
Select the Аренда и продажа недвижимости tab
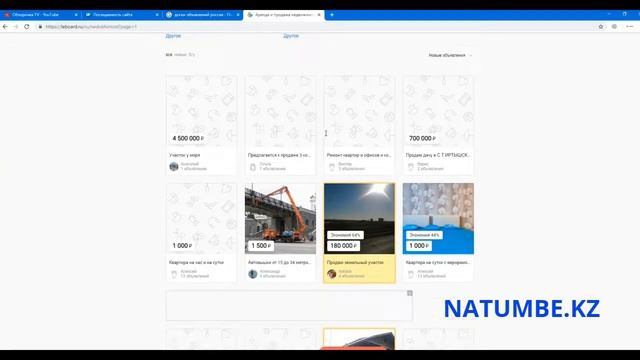(283, 15)
